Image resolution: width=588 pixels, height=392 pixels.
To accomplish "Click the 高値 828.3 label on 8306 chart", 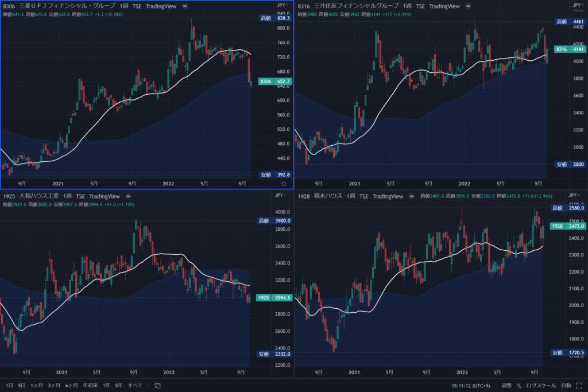I will point(276,18).
